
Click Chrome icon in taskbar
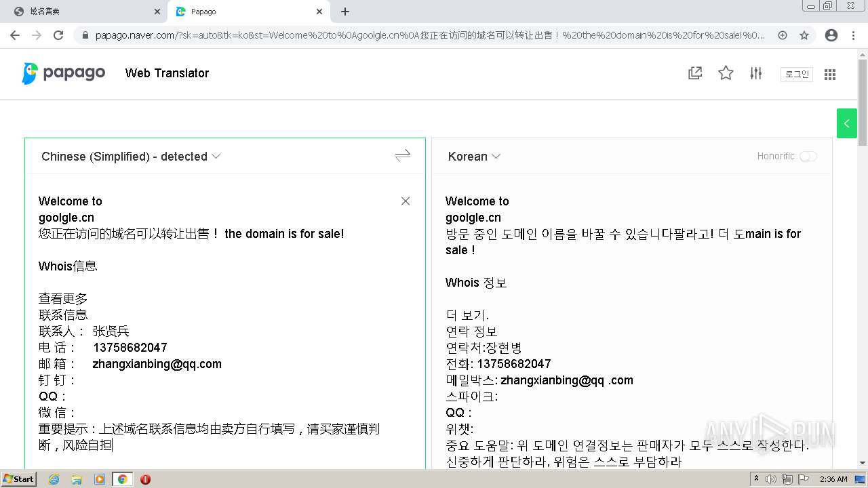click(x=122, y=479)
